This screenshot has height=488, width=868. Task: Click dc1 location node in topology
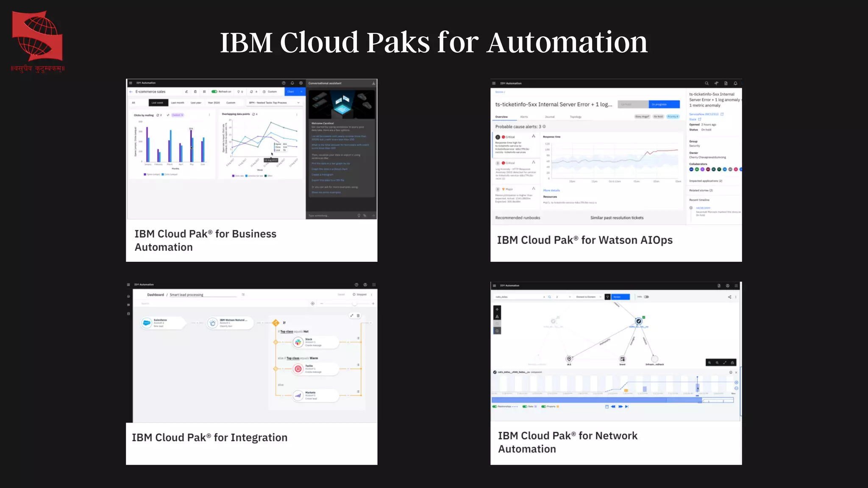(x=569, y=359)
